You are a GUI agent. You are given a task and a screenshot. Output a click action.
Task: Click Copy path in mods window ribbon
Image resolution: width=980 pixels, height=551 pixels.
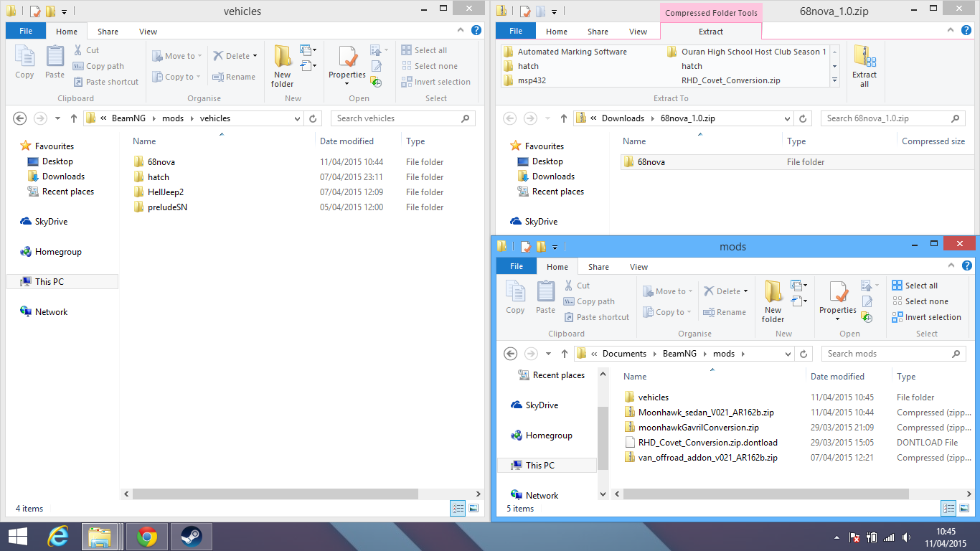point(589,301)
